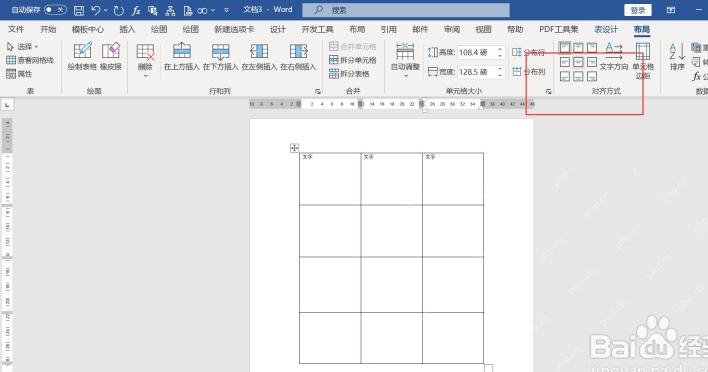The width and height of the screenshot is (708, 372).
Task: Select Align Center Right alignment icon
Action: 592,62
